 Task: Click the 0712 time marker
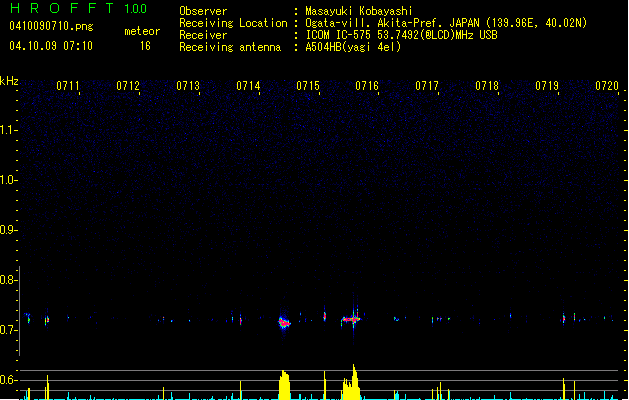(x=128, y=86)
